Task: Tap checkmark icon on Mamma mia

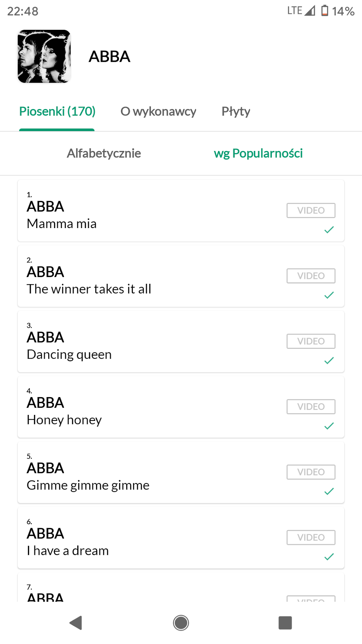Action: click(x=329, y=230)
